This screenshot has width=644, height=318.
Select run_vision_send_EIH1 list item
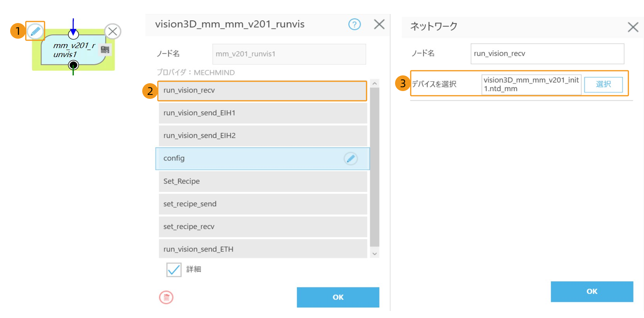tap(262, 113)
